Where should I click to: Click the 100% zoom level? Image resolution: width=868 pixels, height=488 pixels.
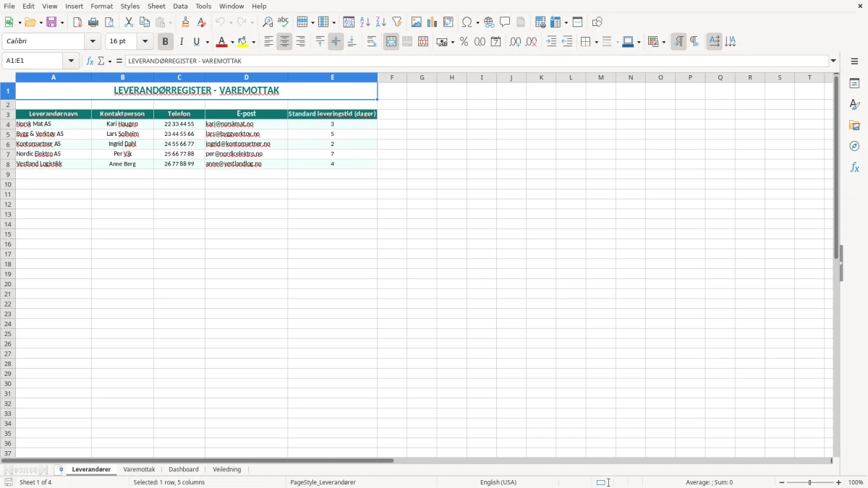tap(856, 482)
